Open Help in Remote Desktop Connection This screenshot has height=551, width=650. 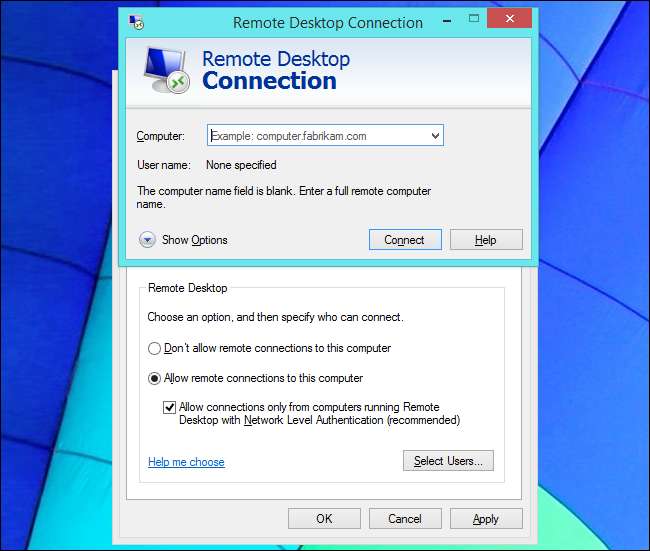[x=486, y=240]
